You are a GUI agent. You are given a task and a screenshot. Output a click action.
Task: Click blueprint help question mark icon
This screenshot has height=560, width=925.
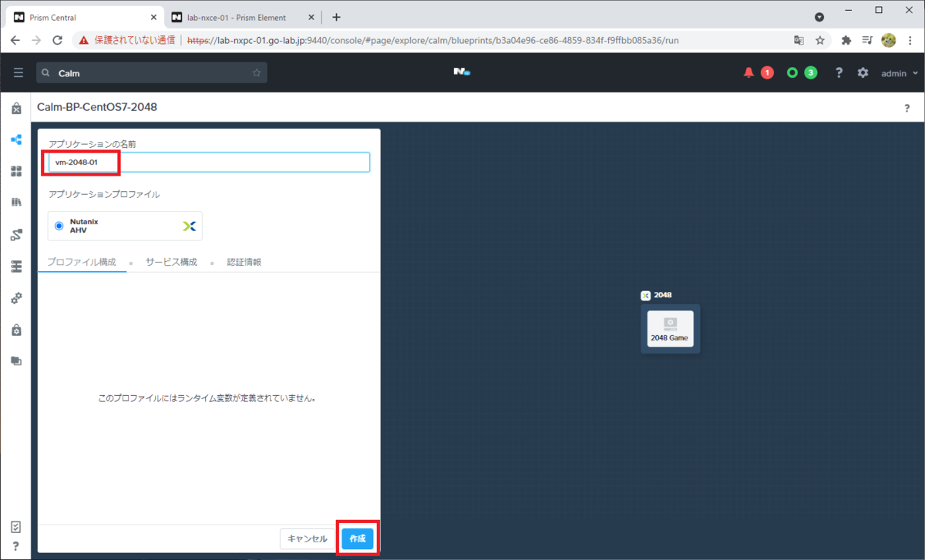pos(907,108)
